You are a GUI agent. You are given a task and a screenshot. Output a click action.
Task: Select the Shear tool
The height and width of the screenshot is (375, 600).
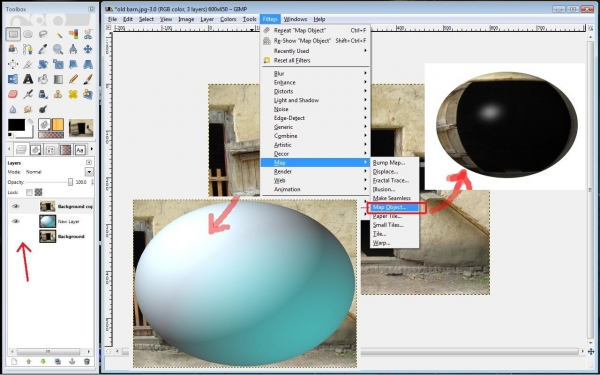coord(73,64)
